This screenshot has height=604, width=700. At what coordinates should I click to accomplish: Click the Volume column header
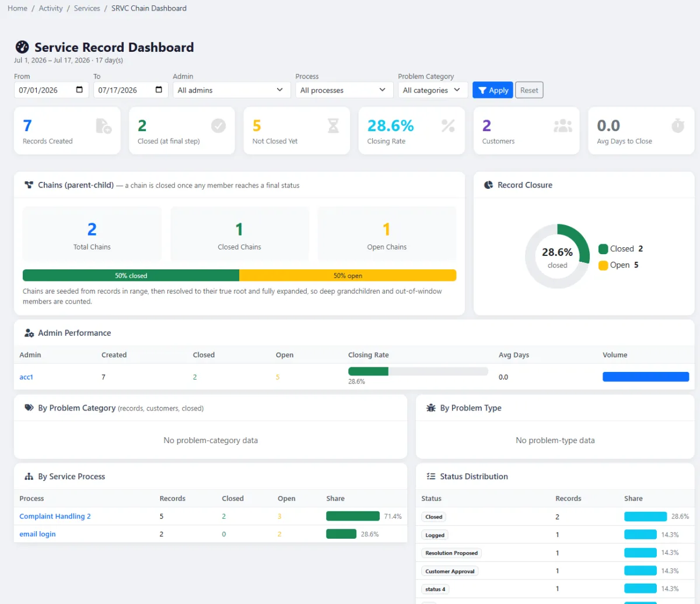(x=615, y=354)
